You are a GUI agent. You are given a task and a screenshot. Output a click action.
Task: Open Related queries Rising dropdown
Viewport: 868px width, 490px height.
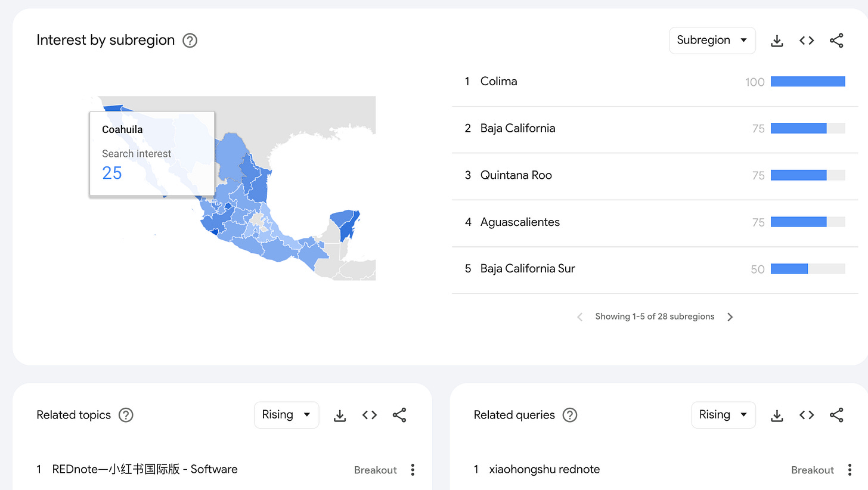724,415
